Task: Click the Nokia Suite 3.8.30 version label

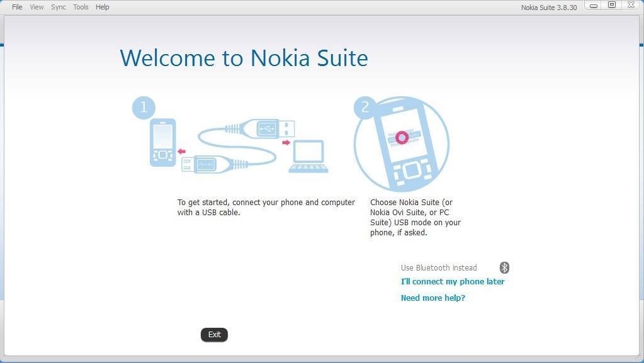Action: pyautogui.click(x=547, y=7)
